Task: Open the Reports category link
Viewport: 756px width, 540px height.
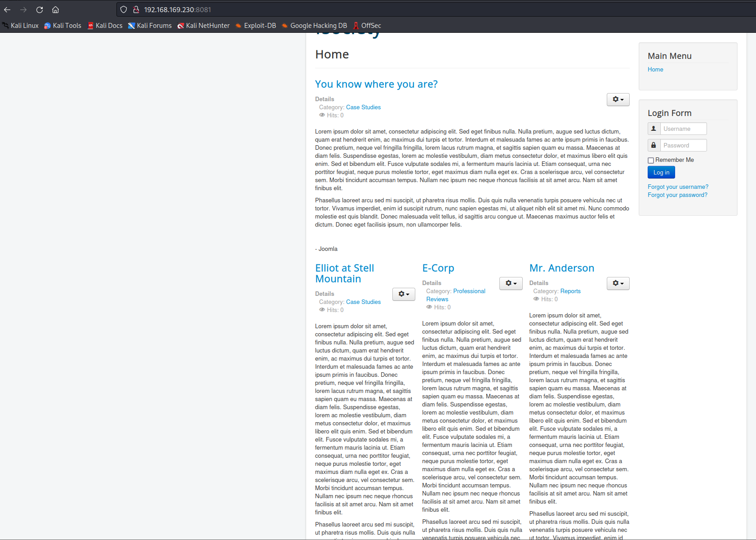Action: point(570,291)
